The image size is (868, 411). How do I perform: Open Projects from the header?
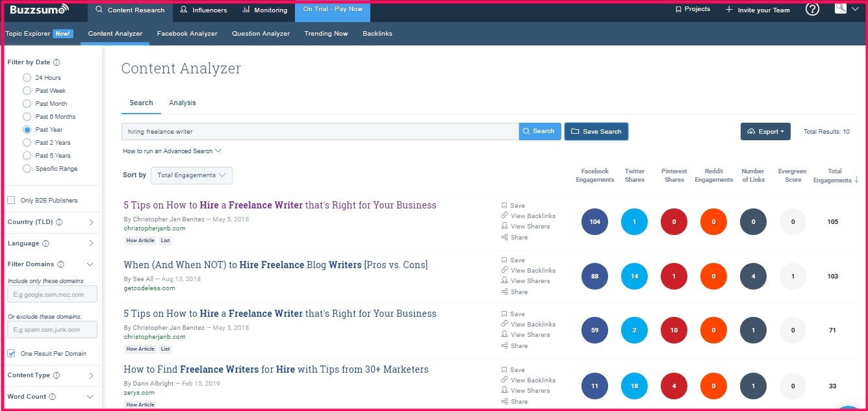(x=693, y=9)
